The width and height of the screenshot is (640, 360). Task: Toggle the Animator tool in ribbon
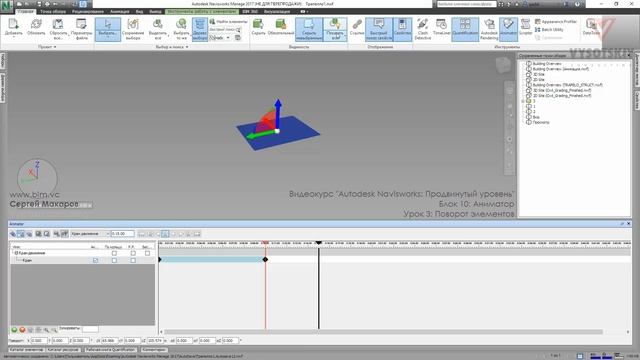click(x=508, y=29)
